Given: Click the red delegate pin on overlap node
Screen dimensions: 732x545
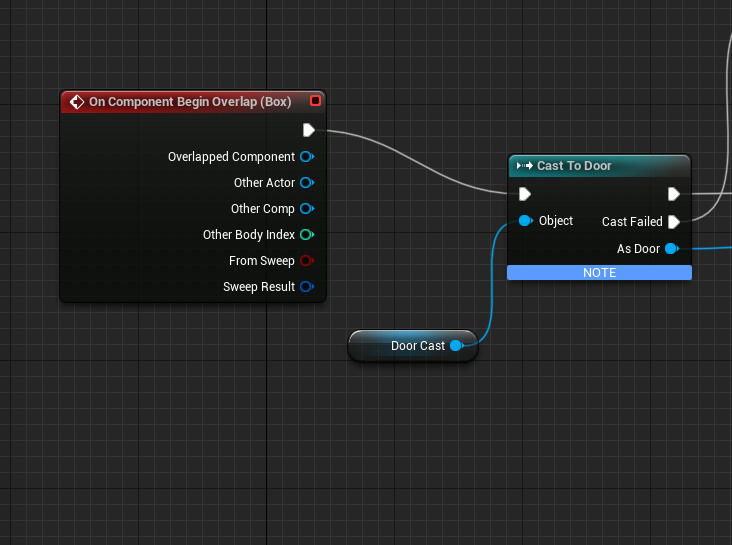Looking at the screenshot, I should [x=315, y=101].
